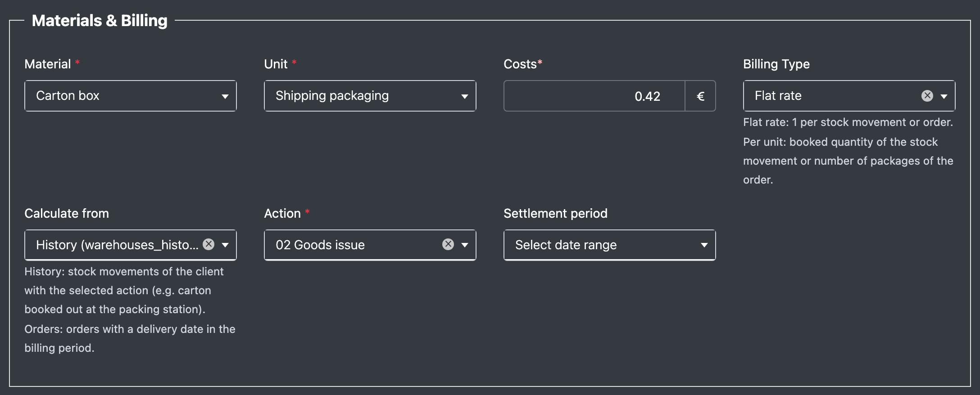Expand the Action dropdown arrow

pos(465,245)
